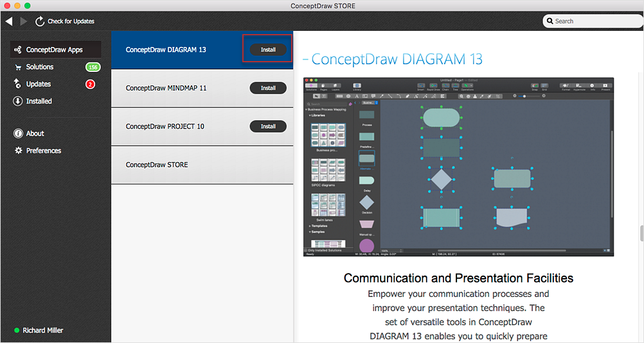Install ConceptDraw MINDMAP 11
Viewport: 644px width, 343px height.
[268, 88]
